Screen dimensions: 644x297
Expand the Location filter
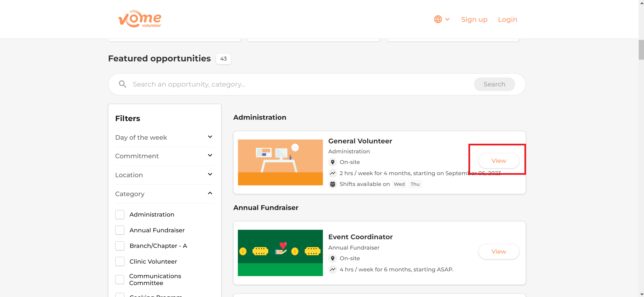point(165,175)
